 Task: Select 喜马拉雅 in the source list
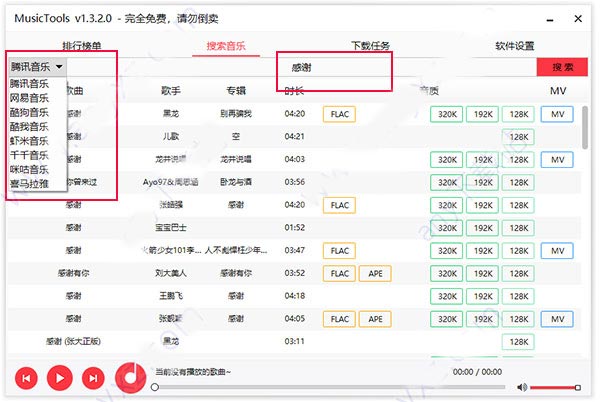click(28, 184)
